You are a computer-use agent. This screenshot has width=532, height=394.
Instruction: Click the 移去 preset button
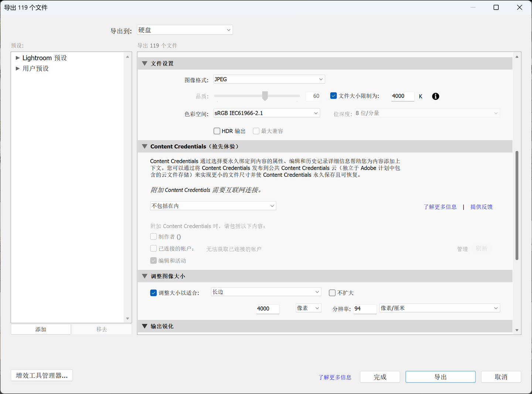(x=102, y=329)
